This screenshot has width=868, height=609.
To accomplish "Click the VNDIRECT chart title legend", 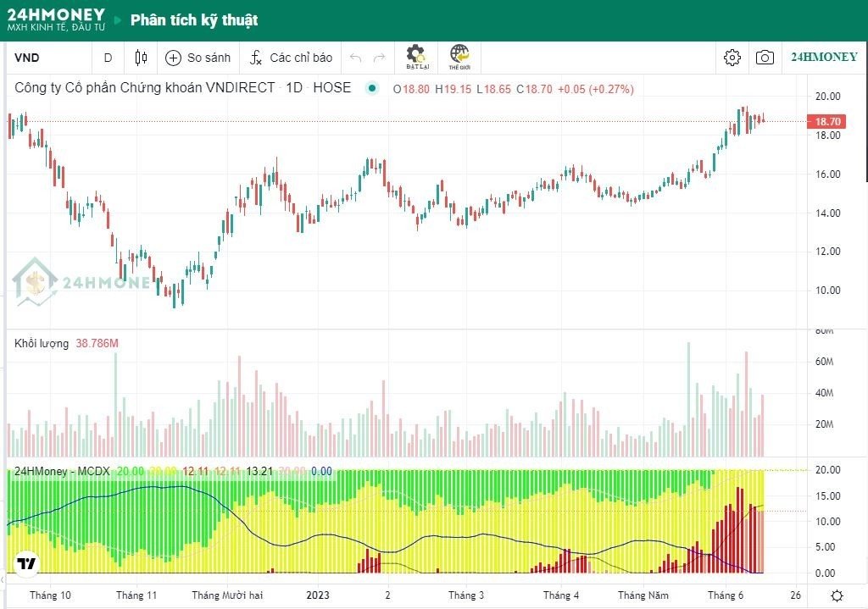I will pos(183,87).
